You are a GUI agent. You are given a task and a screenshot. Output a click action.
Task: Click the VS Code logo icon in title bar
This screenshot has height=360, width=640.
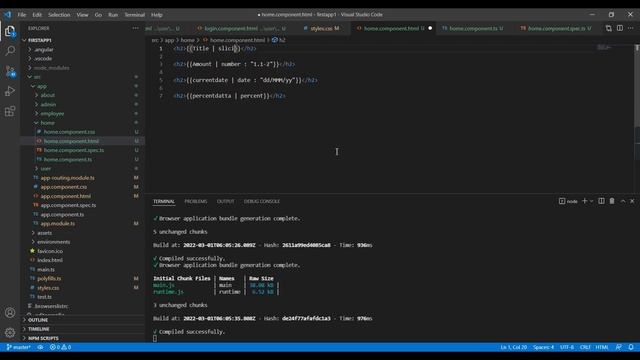[x=8, y=15]
